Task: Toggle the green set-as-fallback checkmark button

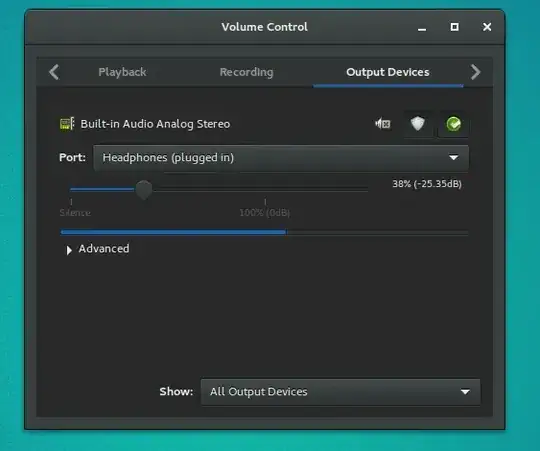Action: click(453, 124)
